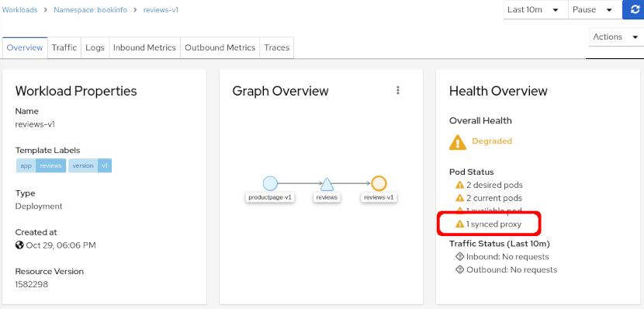
Task: Open the Inbound Metrics tab
Action: pos(144,47)
